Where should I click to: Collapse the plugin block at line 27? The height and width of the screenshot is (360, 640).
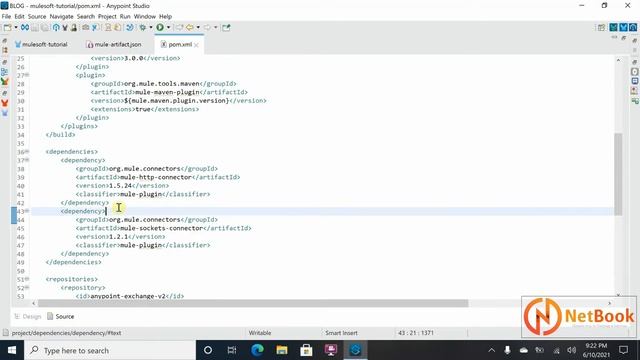point(27,75)
